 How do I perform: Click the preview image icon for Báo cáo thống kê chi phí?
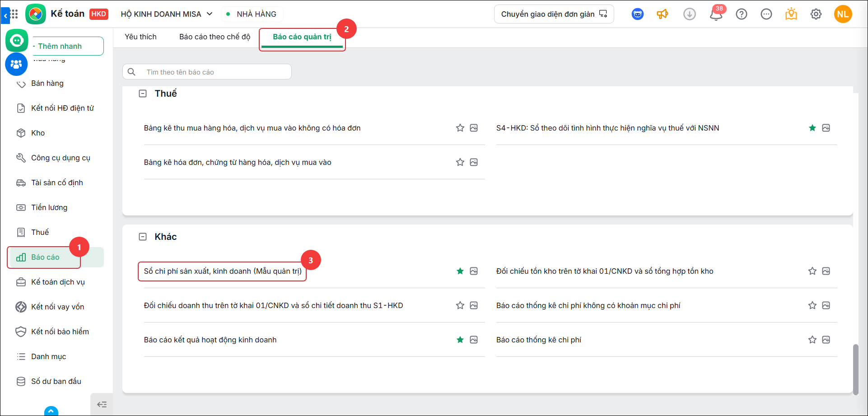click(826, 340)
